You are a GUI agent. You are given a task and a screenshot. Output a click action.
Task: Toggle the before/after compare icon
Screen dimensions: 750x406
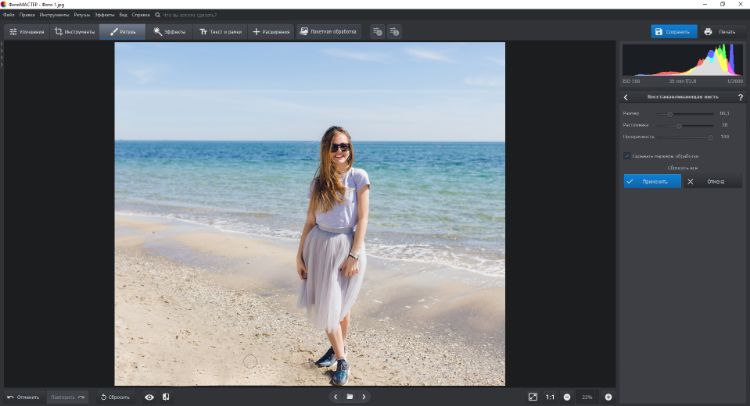(x=166, y=397)
